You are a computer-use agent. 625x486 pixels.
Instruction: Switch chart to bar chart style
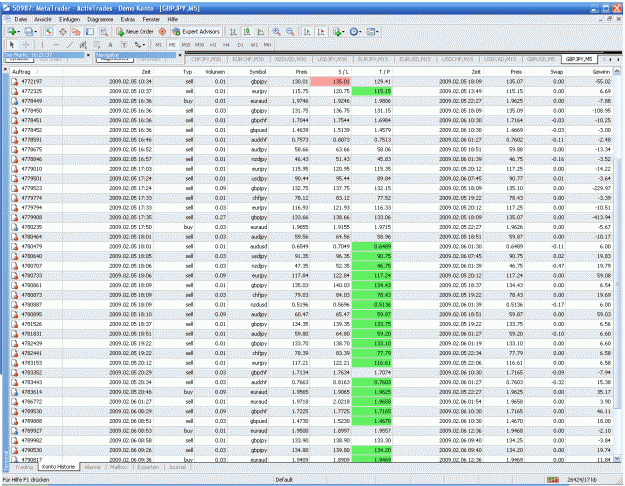233,31
